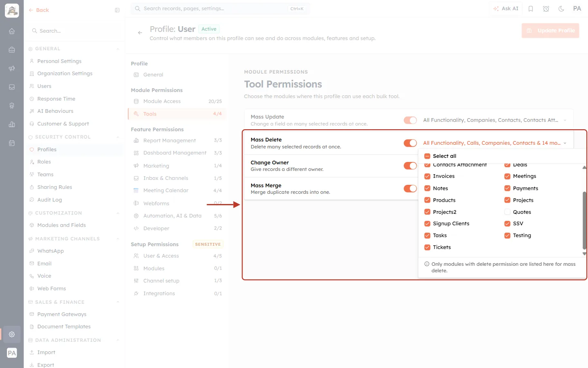Toggle the Change Owner switch

coord(410,166)
